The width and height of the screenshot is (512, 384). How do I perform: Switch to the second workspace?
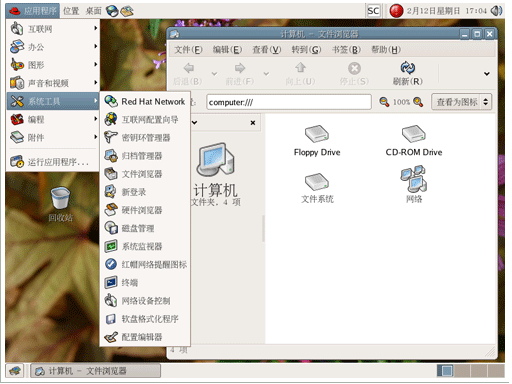coord(462,371)
